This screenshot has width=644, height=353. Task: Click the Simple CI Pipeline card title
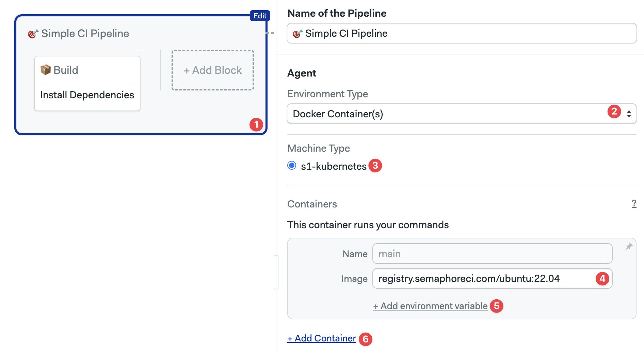pos(85,33)
